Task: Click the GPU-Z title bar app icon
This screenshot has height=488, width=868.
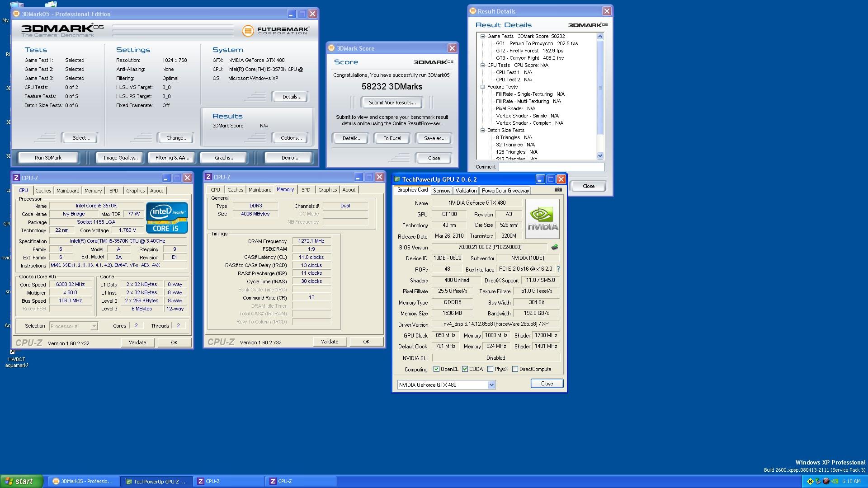Action: point(397,179)
